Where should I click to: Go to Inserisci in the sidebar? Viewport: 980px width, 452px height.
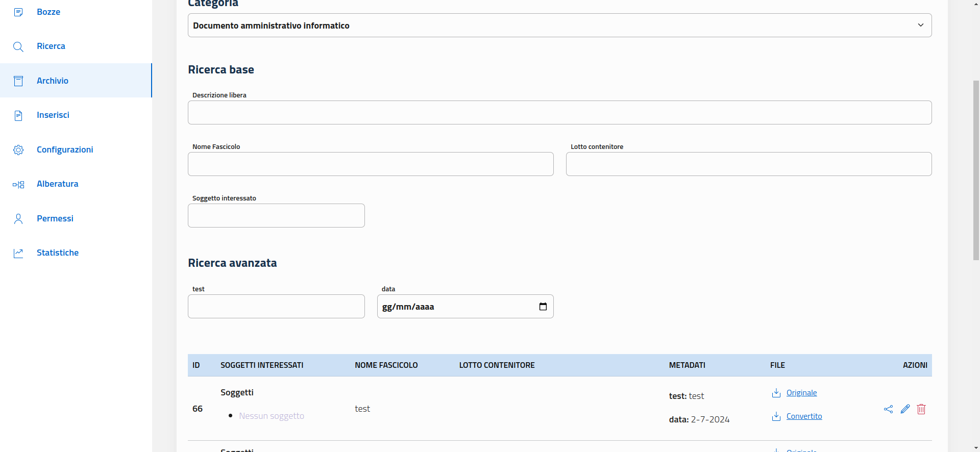point(53,115)
